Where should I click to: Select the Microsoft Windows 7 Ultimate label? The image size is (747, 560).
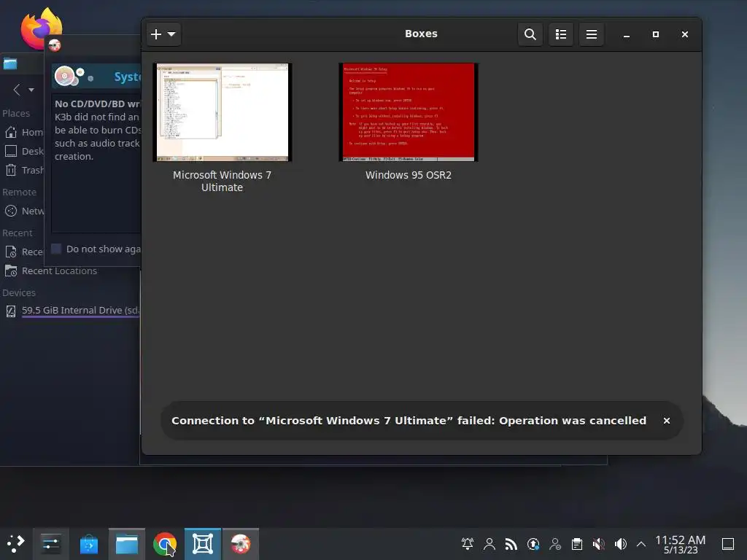point(222,181)
